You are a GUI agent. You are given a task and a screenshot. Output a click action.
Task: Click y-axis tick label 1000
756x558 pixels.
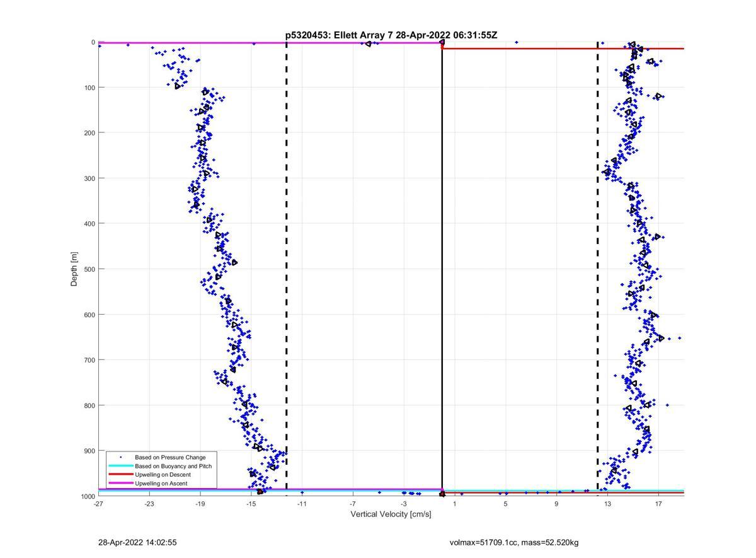[x=87, y=496]
